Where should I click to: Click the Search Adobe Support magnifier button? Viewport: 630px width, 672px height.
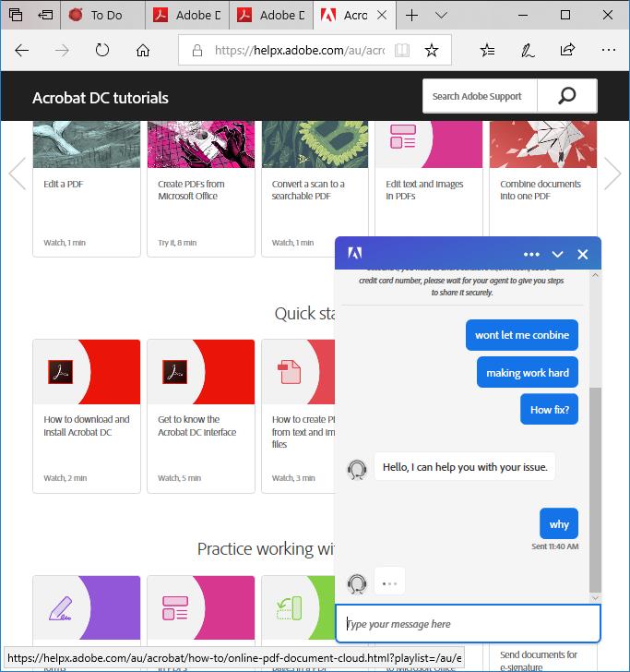pyautogui.click(x=566, y=96)
